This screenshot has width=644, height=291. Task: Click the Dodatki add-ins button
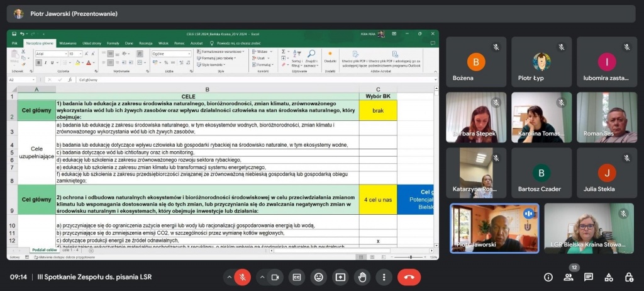click(x=330, y=57)
